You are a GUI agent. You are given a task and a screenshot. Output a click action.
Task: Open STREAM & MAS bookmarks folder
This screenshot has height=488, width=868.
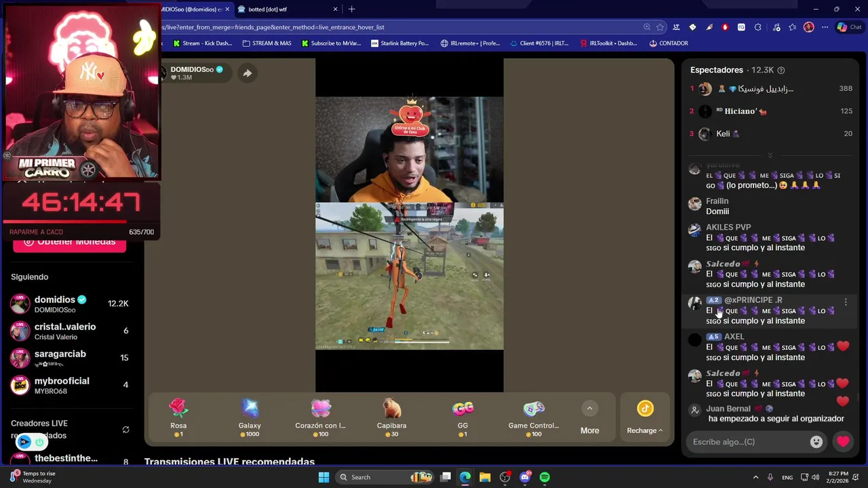pos(267,43)
